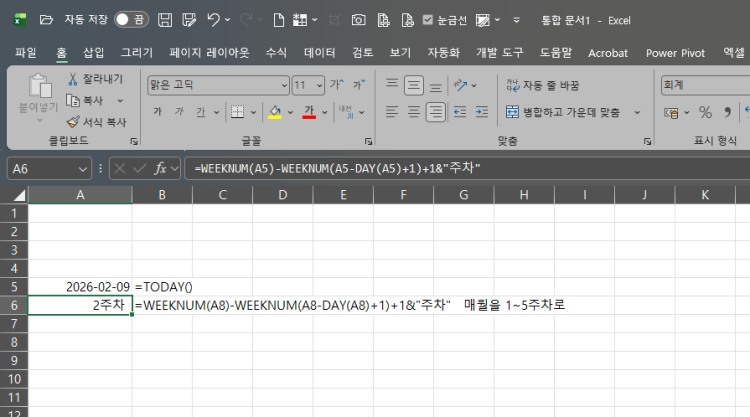Center text horizontally
The image size is (750, 417).
pyautogui.click(x=414, y=112)
